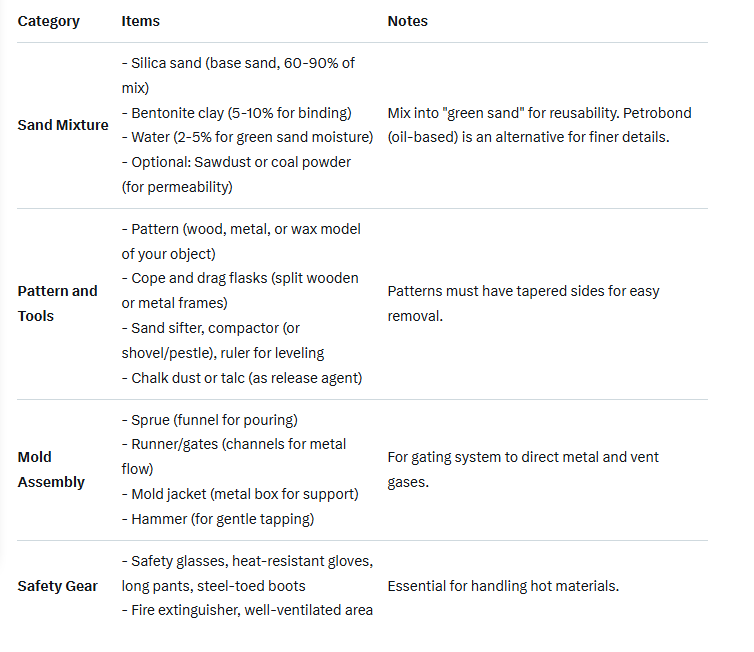The image size is (754, 652).
Task: Click the Fire extinguisher item
Action: (x=247, y=610)
